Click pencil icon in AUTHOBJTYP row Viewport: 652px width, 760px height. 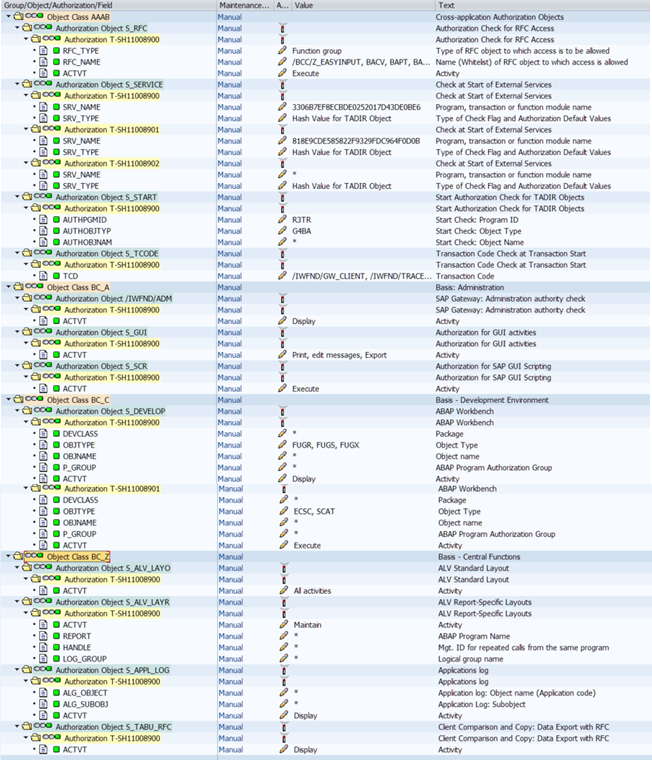pyautogui.click(x=282, y=231)
